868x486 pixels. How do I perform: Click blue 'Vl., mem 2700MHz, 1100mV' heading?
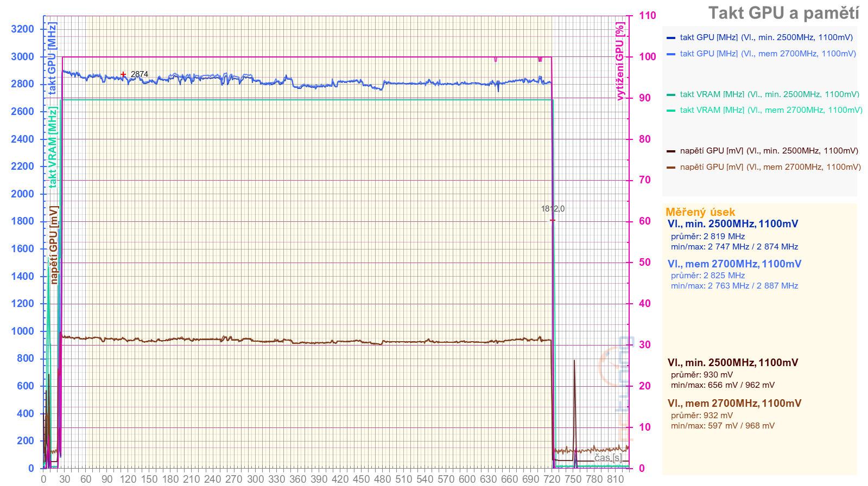click(734, 264)
